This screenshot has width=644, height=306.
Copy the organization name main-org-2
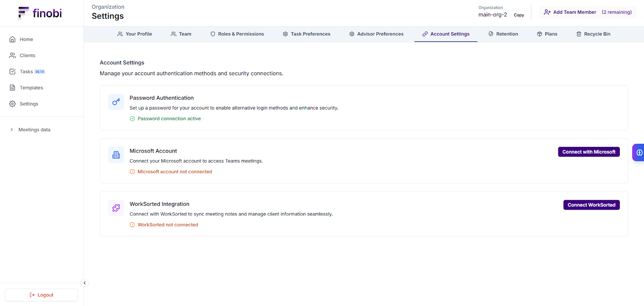[519, 15]
